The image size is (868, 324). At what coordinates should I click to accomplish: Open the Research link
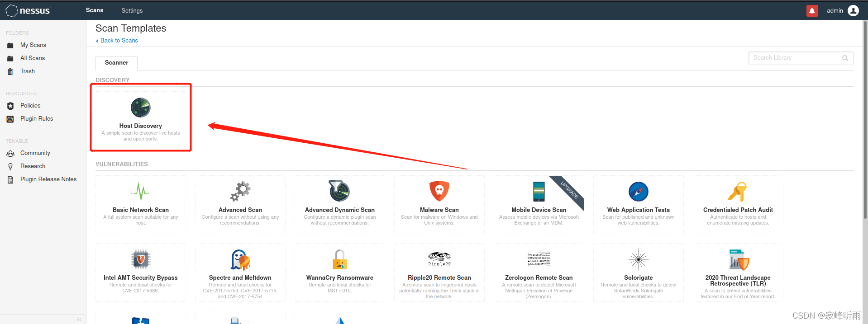[x=33, y=166]
